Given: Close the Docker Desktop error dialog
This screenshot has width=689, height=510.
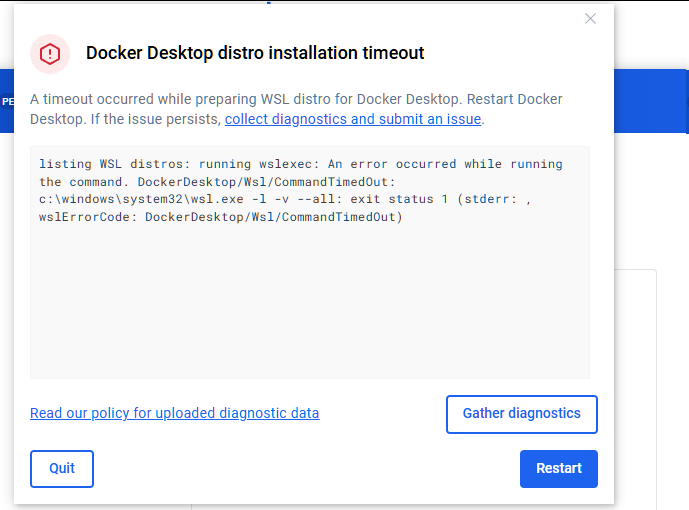Looking at the screenshot, I should click(x=590, y=18).
